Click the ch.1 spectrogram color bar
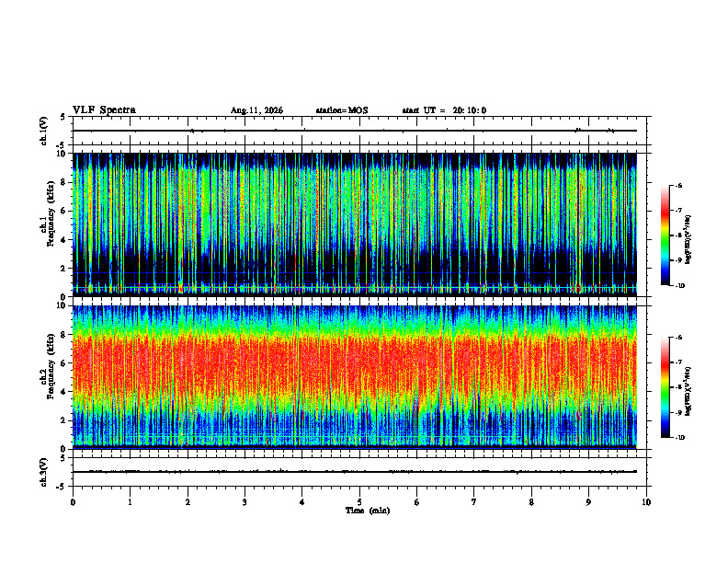This screenshot has height=563, width=728. pos(665,236)
